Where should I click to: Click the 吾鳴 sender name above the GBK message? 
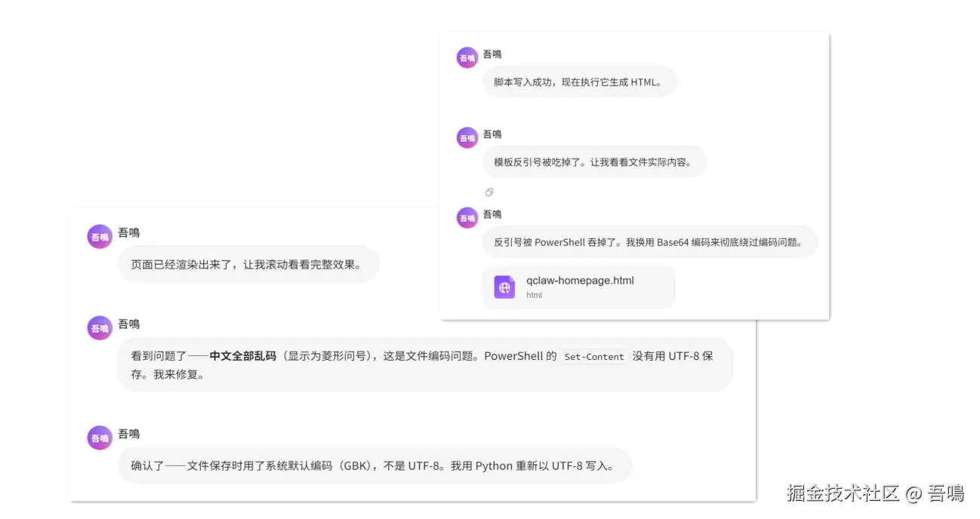click(x=129, y=434)
